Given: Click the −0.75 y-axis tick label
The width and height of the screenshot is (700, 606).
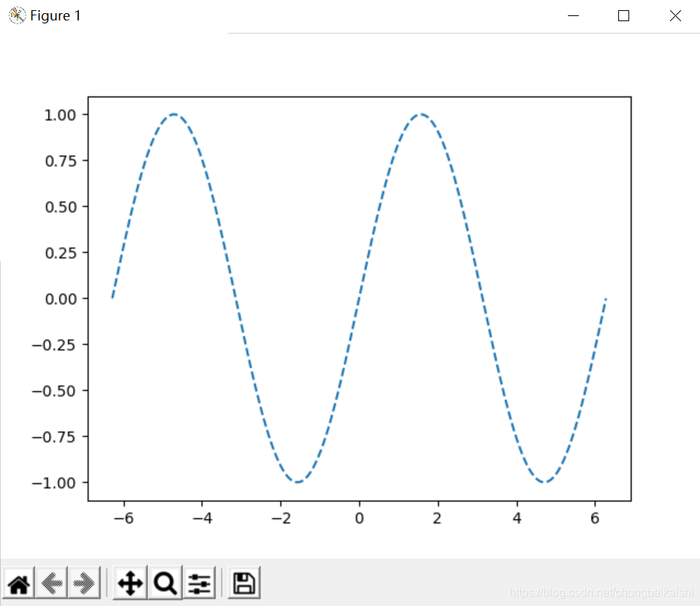Looking at the screenshot, I should click(x=53, y=437).
